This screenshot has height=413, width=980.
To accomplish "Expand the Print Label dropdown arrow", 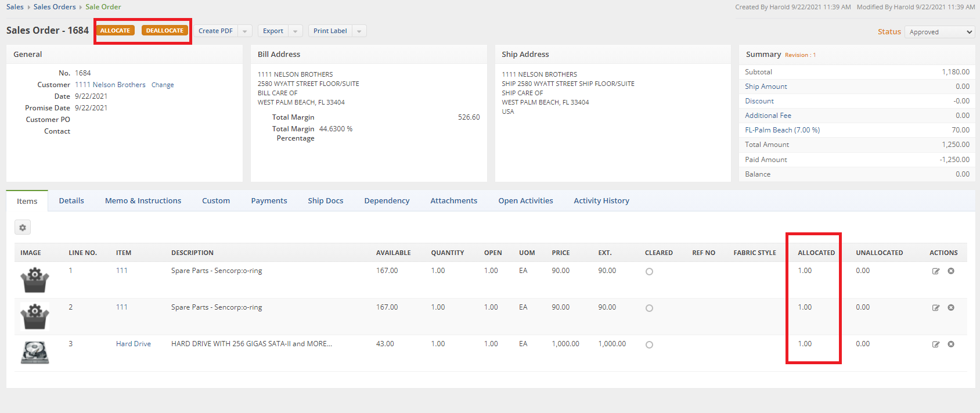I will (359, 31).
